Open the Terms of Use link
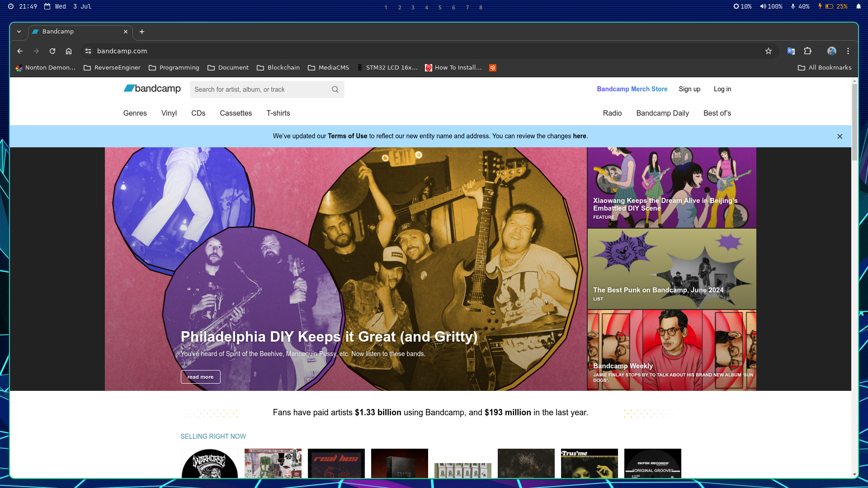 pos(347,136)
